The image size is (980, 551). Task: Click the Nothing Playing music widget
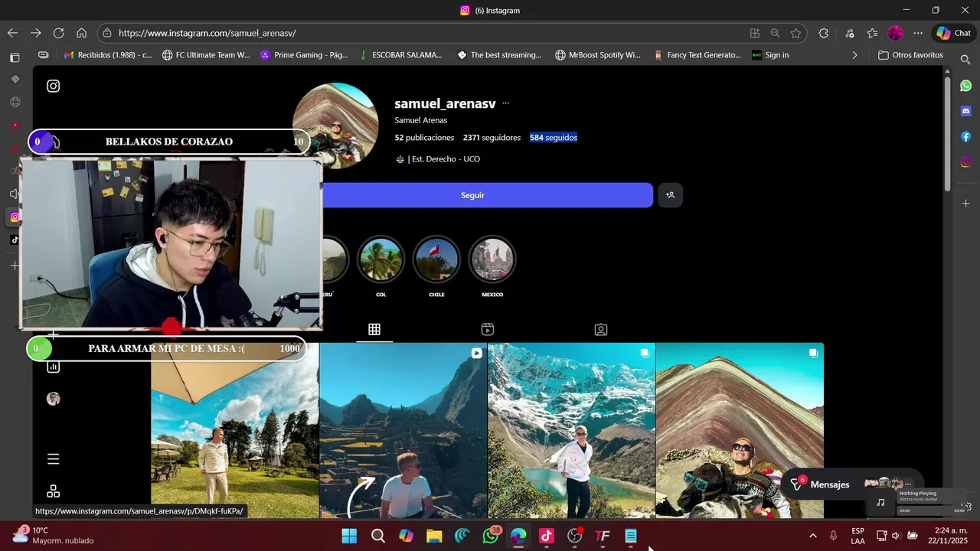coord(923,502)
